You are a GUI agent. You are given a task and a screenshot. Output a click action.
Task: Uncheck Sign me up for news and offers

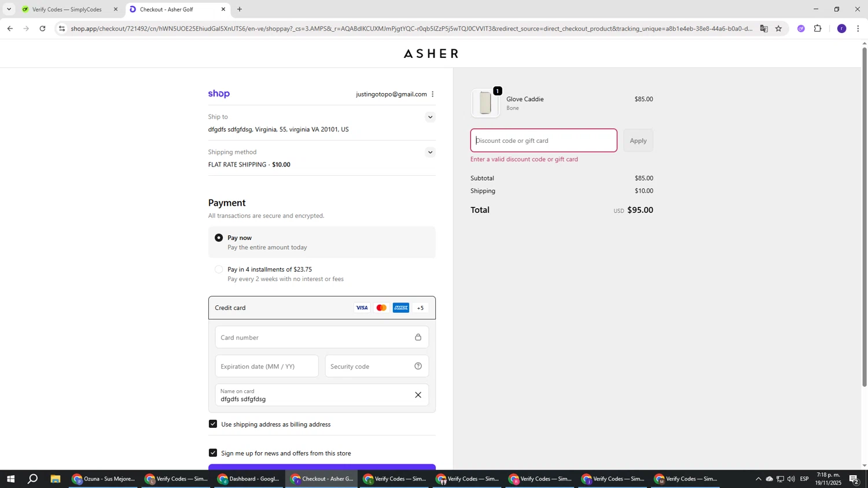tap(213, 453)
